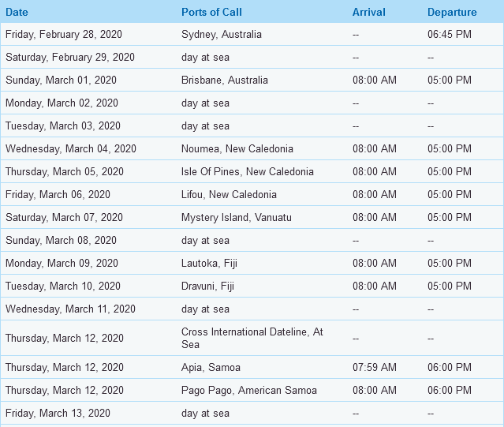504x427 pixels.
Task: Select the Brisbane, Australia port entry
Action: point(224,80)
